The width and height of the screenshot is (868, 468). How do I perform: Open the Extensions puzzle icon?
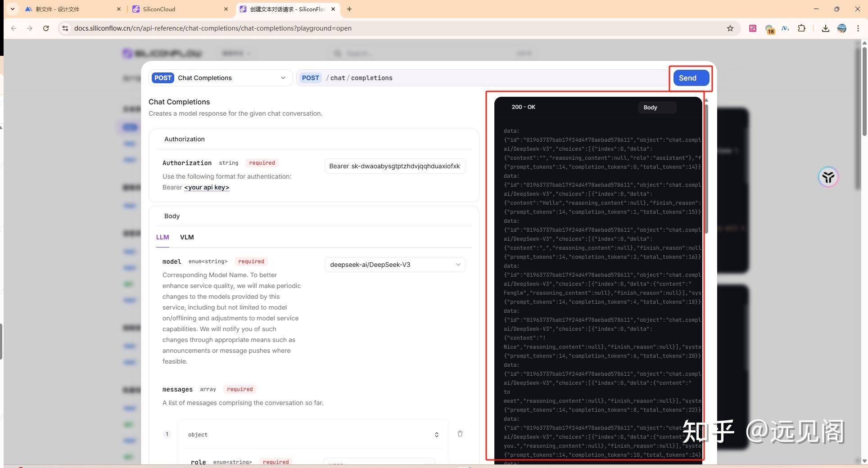coord(802,28)
